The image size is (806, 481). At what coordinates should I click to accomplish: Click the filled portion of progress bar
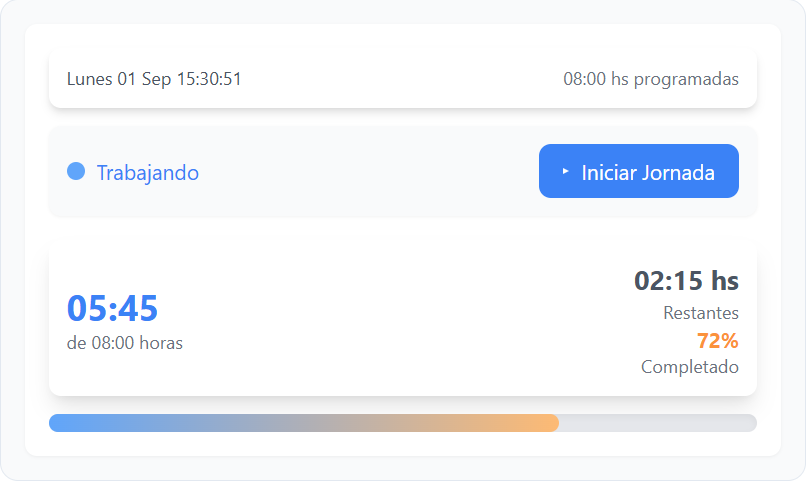pyautogui.click(x=300, y=423)
